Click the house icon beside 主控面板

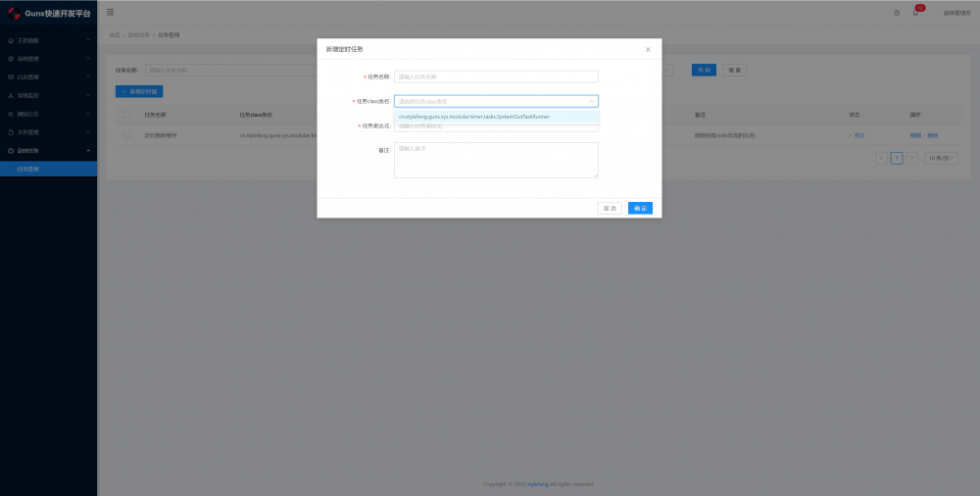tap(11, 40)
